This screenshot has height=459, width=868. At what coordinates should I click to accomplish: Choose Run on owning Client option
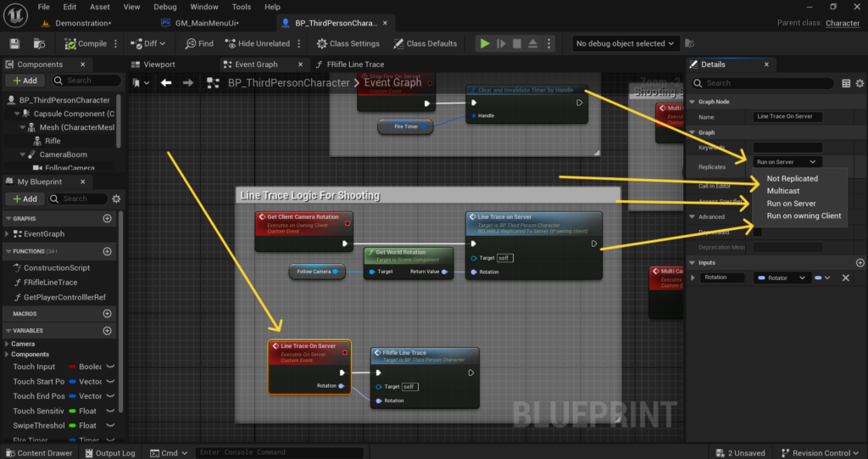pos(804,216)
